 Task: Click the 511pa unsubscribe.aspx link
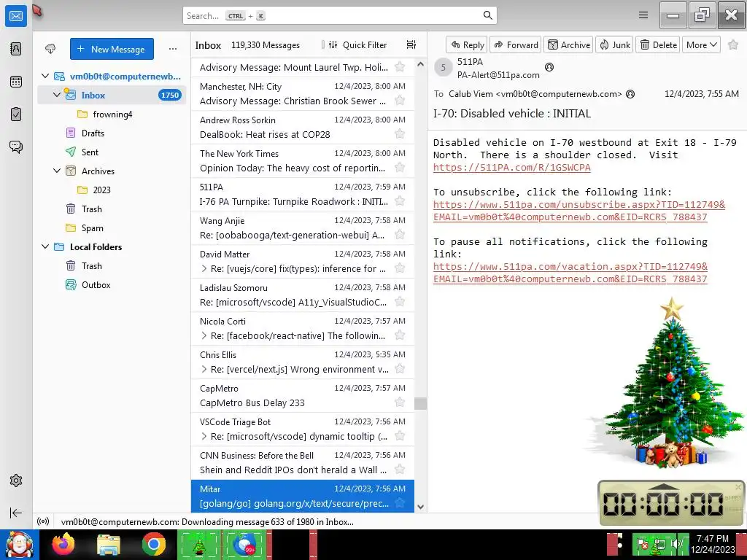click(578, 211)
